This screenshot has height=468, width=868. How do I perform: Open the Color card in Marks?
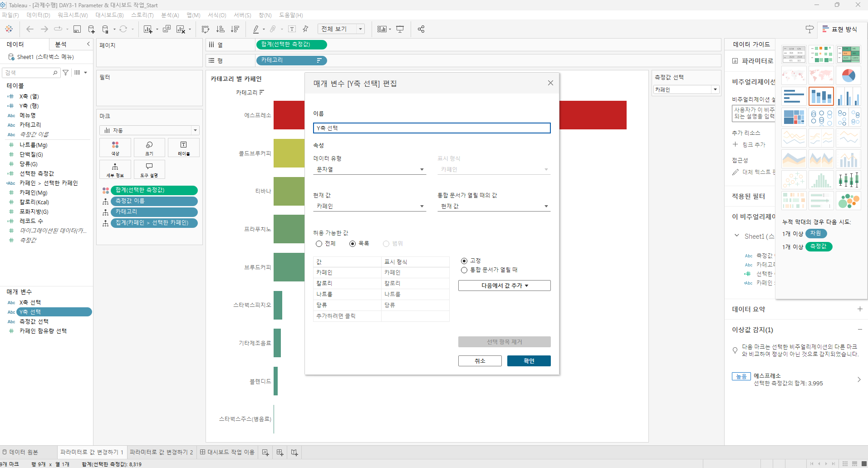pos(115,148)
